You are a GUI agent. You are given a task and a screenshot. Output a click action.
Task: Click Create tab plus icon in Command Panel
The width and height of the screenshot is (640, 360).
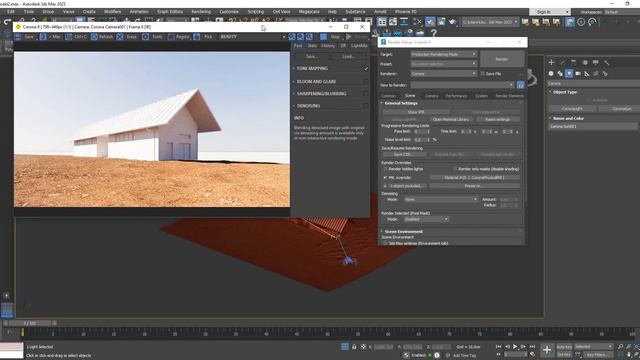(x=551, y=62)
